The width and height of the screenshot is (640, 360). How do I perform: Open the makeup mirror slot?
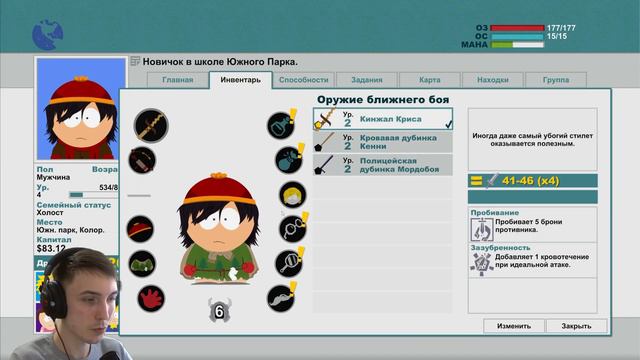pos(289,264)
